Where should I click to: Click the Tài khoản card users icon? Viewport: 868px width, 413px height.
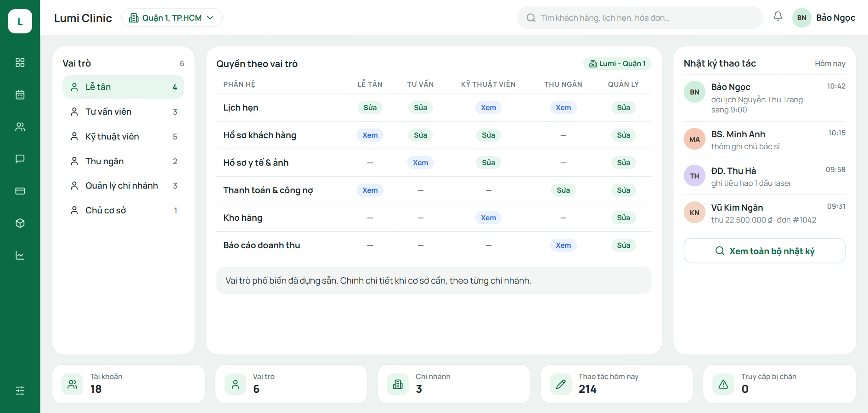pyautogui.click(x=73, y=384)
